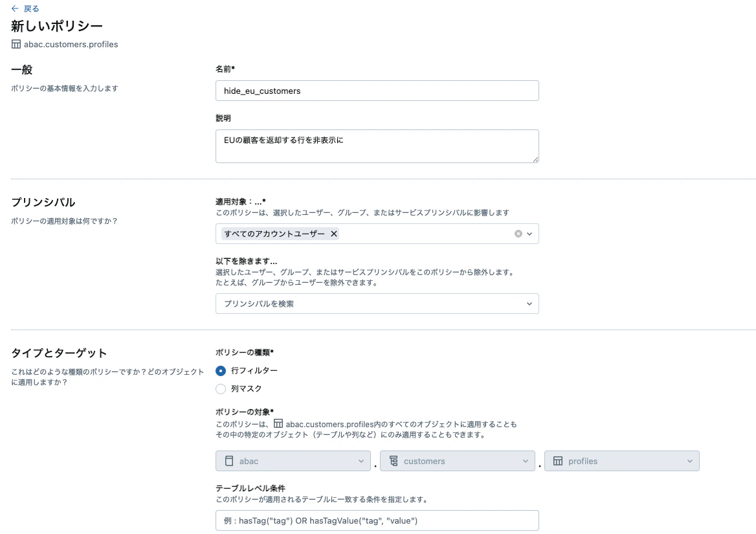This screenshot has height=534, width=756.
Task: Open the customers schema dropdown
Action: 458,461
